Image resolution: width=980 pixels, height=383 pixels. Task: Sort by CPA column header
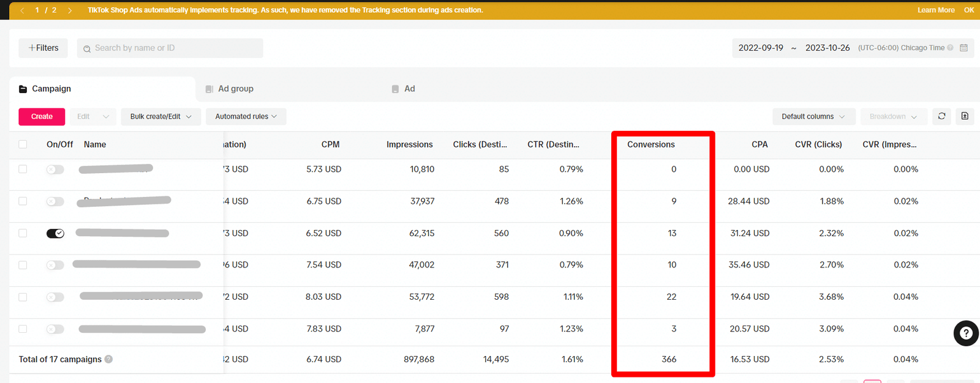point(759,144)
